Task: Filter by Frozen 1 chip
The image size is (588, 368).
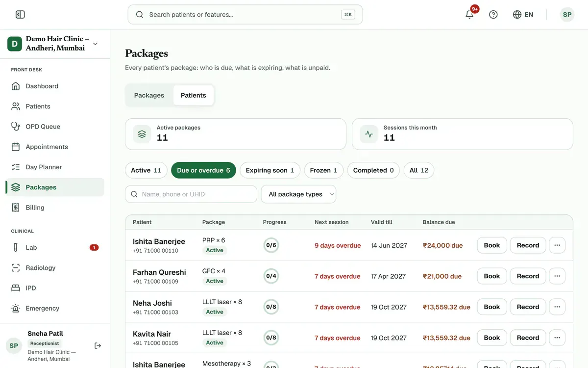Action: (x=324, y=170)
